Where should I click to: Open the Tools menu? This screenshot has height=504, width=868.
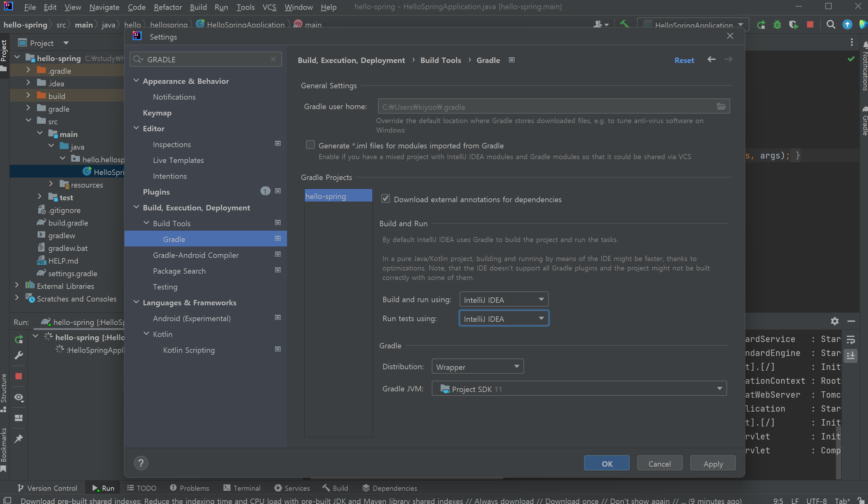[245, 7]
